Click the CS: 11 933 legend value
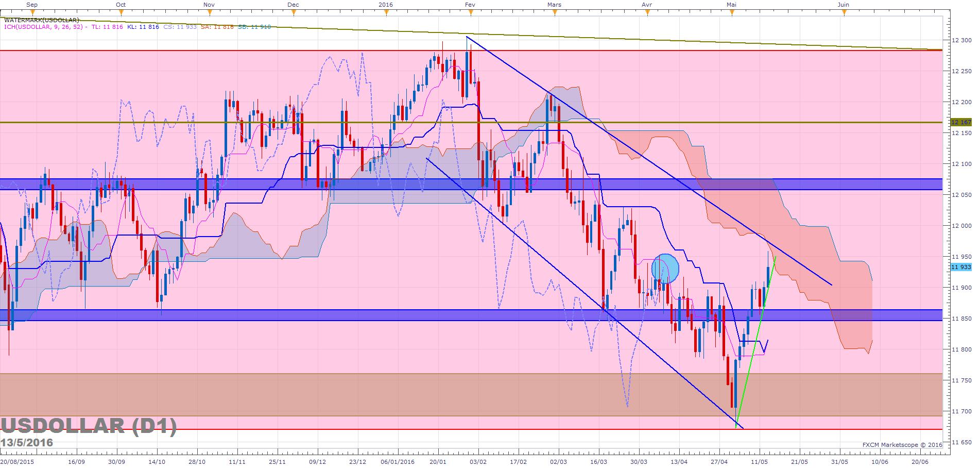 click(x=180, y=27)
